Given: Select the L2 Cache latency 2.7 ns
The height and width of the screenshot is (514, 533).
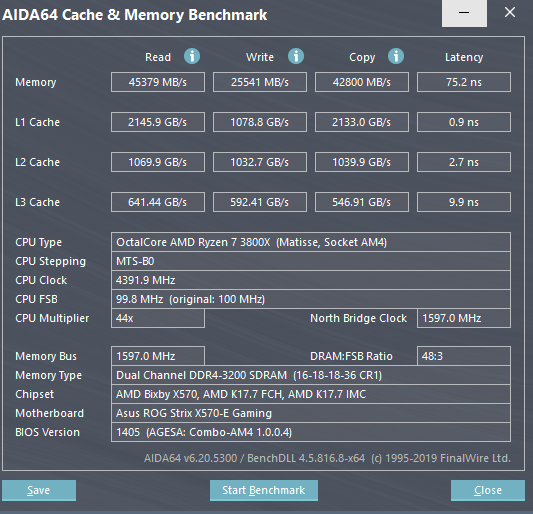Looking at the screenshot, I should [464, 162].
